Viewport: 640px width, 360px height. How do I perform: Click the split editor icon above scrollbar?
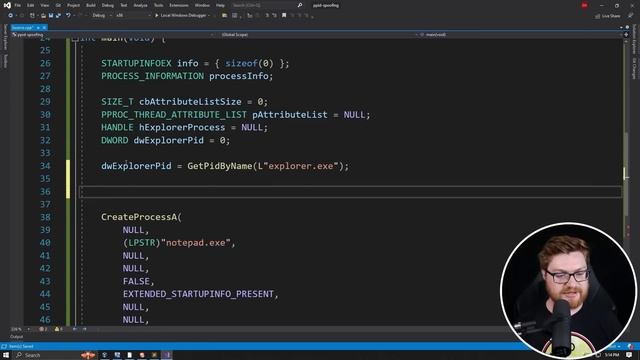(x=626, y=35)
